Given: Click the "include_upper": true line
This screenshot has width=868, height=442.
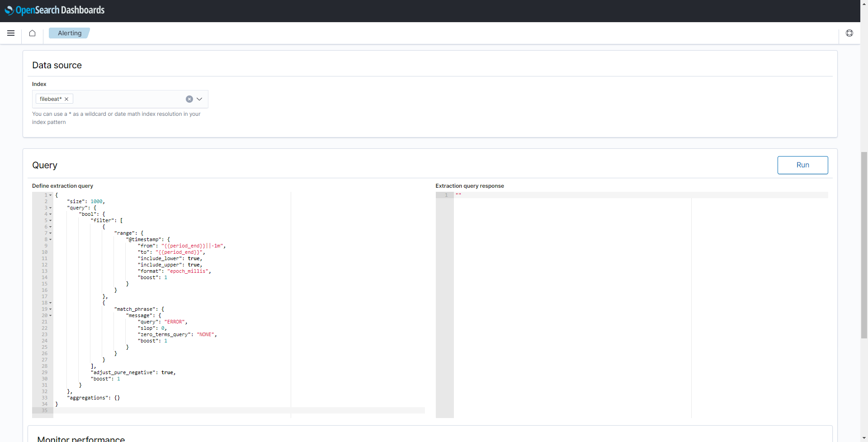Looking at the screenshot, I should pos(170,265).
